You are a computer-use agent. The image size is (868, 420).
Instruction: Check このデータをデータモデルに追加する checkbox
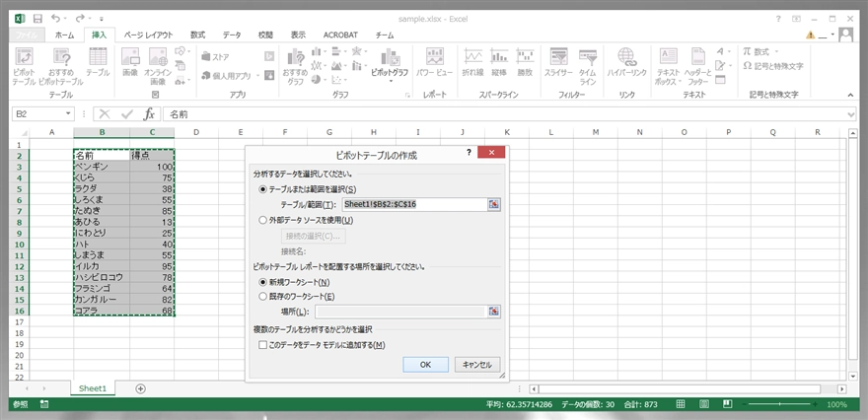point(263,345)
